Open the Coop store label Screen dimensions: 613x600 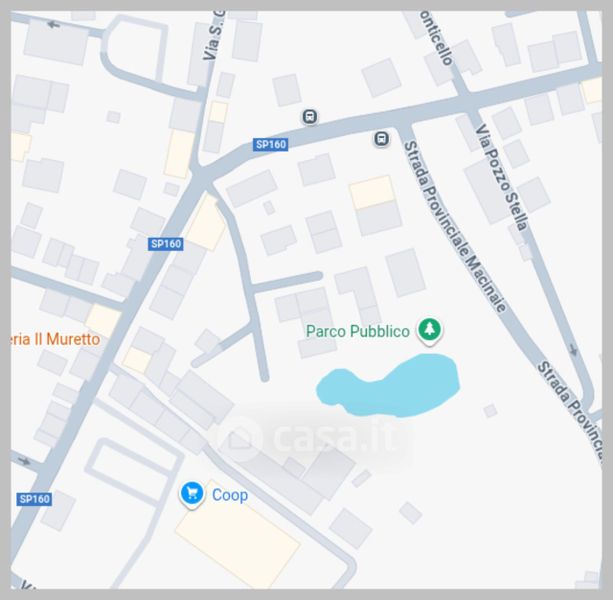[x=229, y=495]
